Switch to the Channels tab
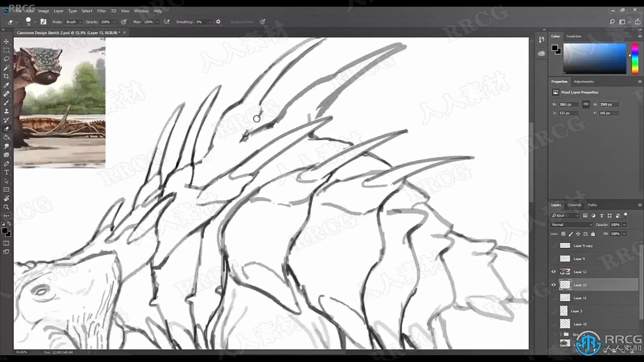The height and width of the screenshot is (362, 644). coord(574,205)
